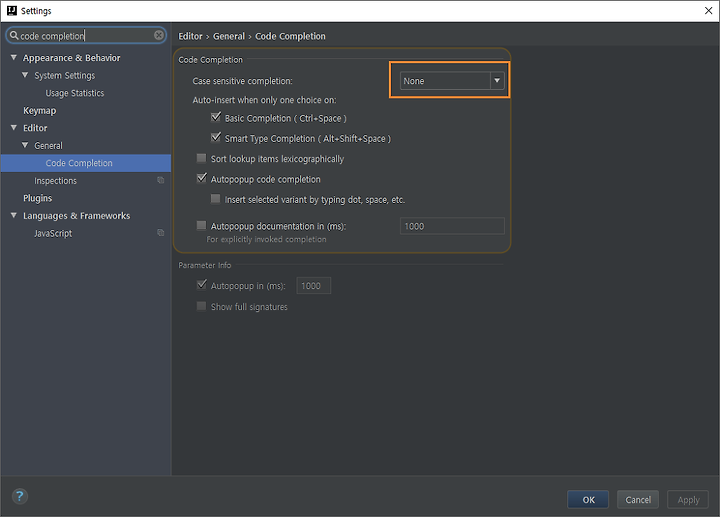The width and height of the screenshot is (720, 517).
Task: Click the None value in case sensitivity combo
Action: pyautogui.click(x=414, y=81)
